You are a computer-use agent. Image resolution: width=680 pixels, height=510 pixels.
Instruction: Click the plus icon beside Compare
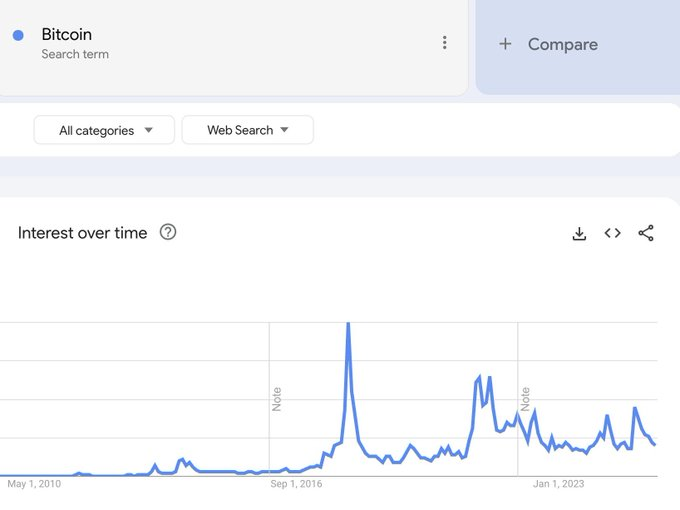point(505,44)
